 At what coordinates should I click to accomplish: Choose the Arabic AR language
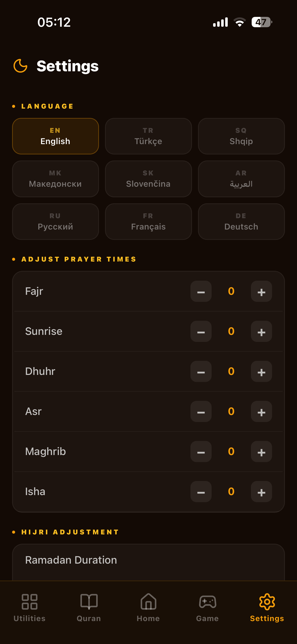pyautogui.click(x=241, y=179)
